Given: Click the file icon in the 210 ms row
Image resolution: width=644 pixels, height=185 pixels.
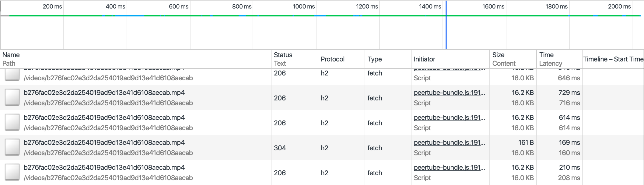Looking at the screenshot, I should pos(12,173).
